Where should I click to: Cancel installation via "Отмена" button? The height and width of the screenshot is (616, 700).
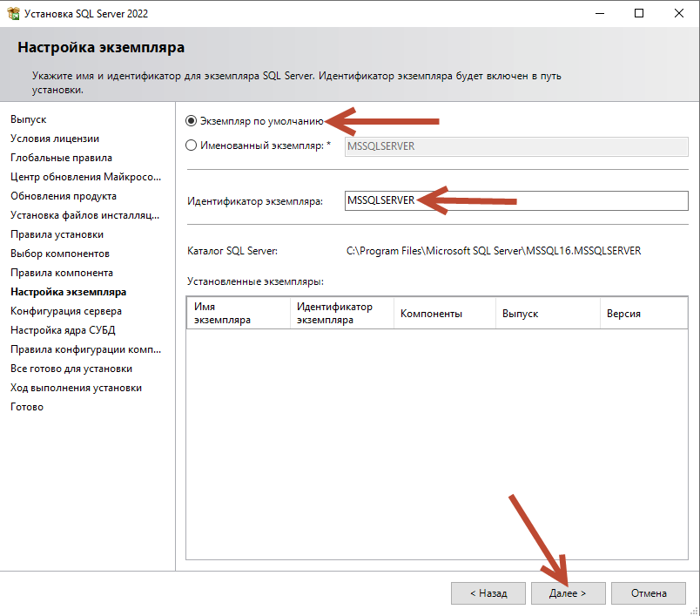(648, 592)
